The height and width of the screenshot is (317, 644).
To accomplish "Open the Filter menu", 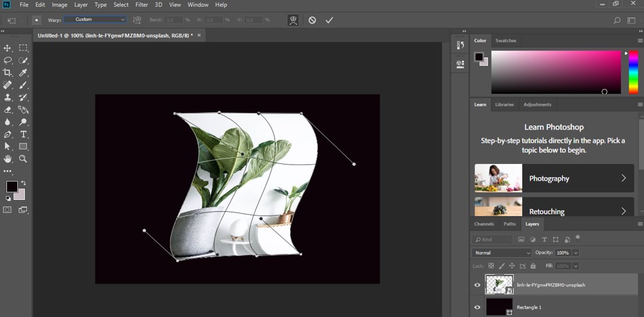I will point(141,5).
